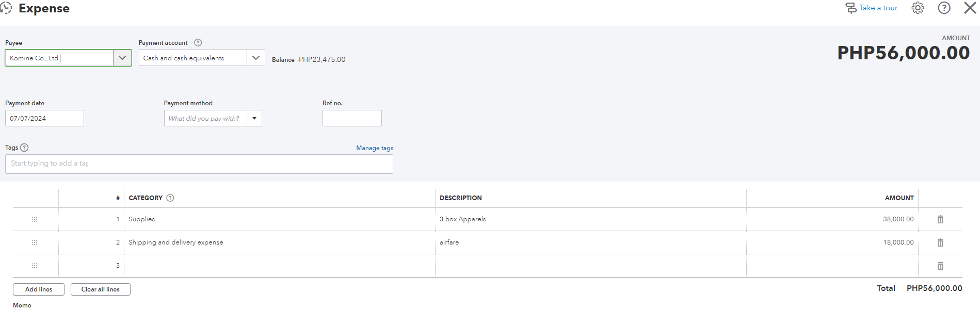
Task: Expand the Payee dropdown
Action: [122, 58]
